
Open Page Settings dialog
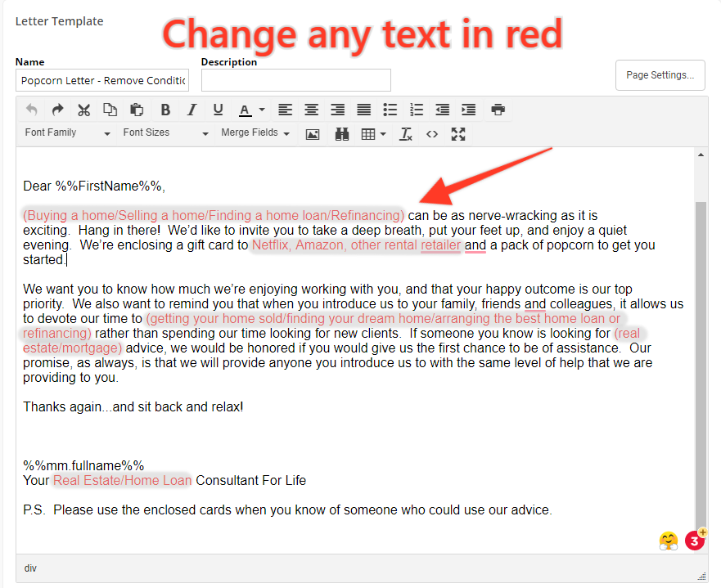click(660, 75)
